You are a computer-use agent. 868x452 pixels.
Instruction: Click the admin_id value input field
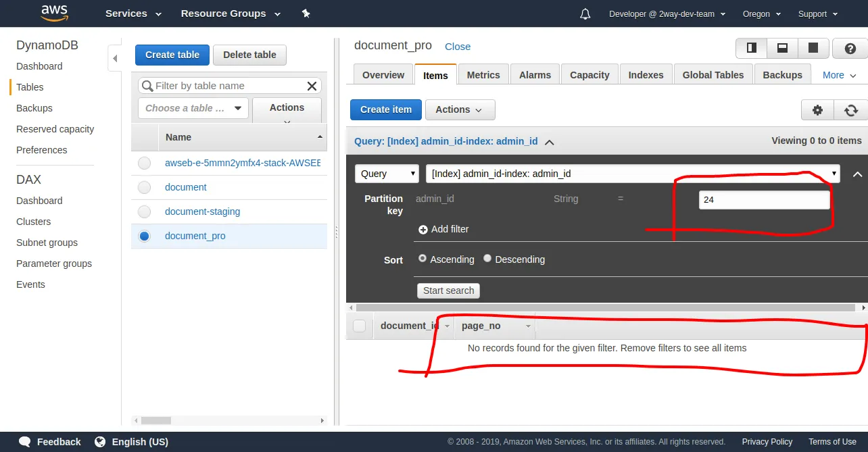[764, 200]
